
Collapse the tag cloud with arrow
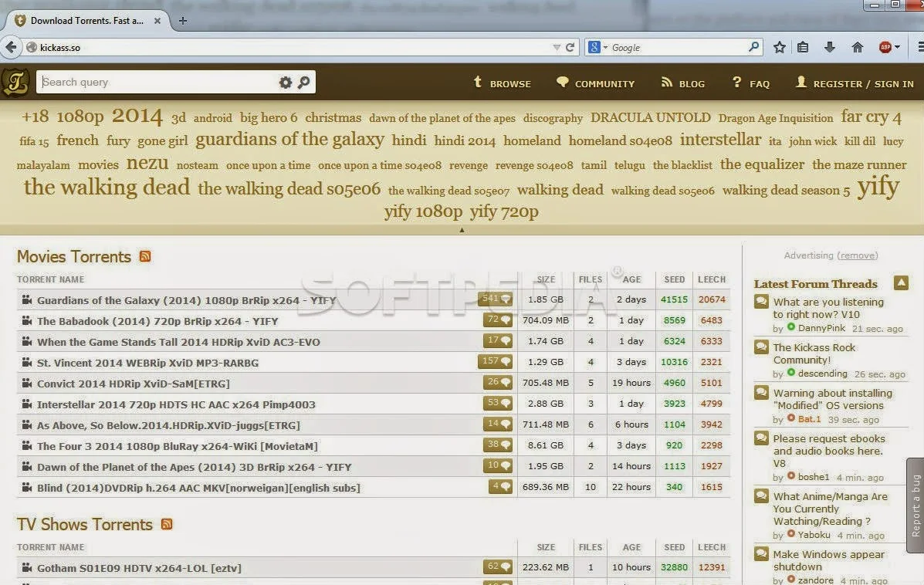coord(462,230)
